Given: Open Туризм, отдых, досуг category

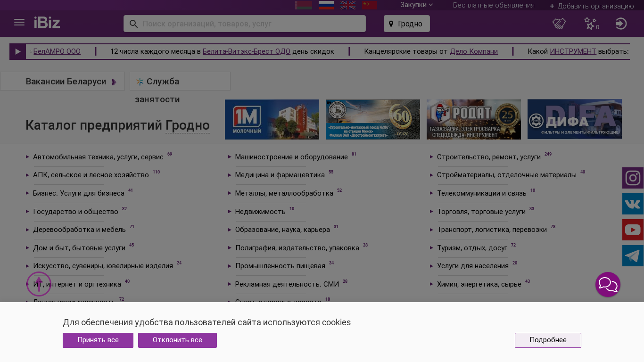Looking at the screenshot, I should pos(472,248).
